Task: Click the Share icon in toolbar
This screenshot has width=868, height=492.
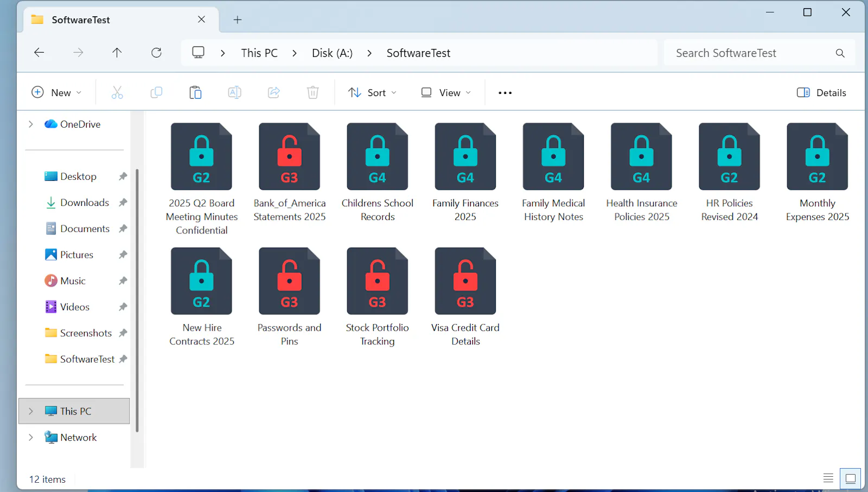Action: click(274, 92)
